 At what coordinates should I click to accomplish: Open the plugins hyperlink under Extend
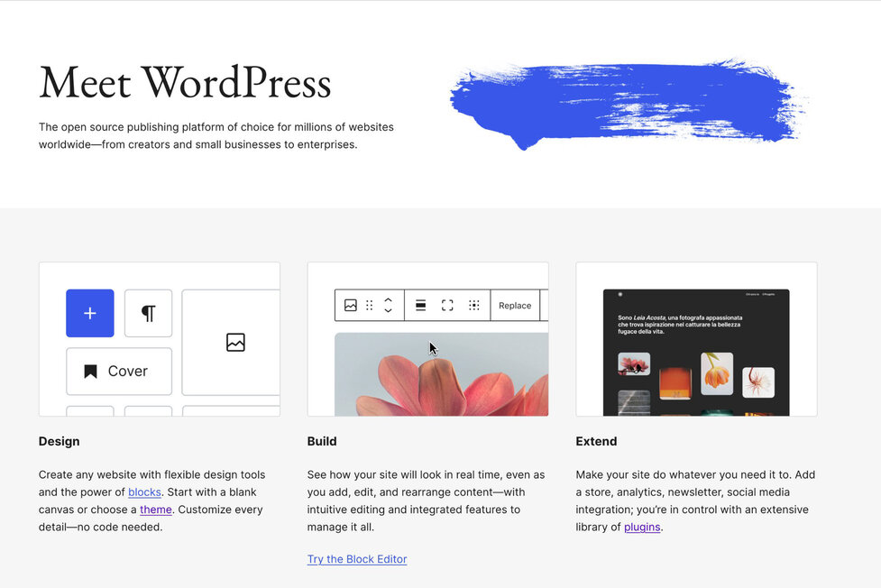click(642, 527)
